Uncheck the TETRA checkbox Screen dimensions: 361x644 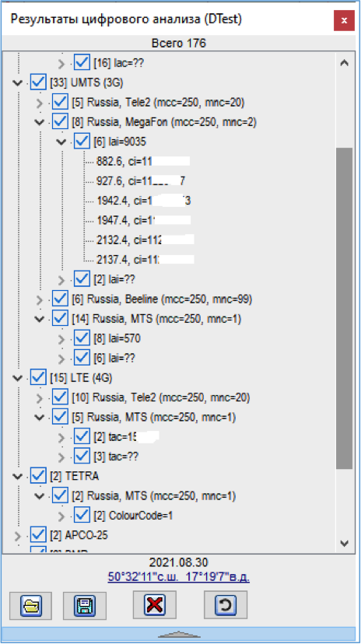coord(38,475)
